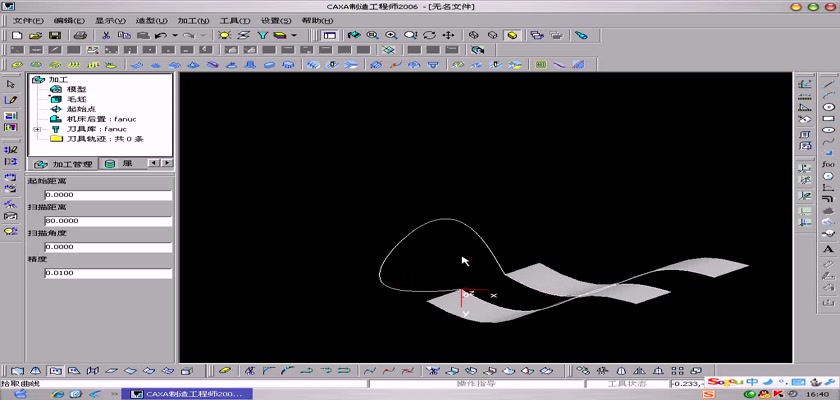Select the text 'A' tool
Image resolution: width=840 pixels, height=400 pixels.
pyautogui.click(x=828, y=249)
